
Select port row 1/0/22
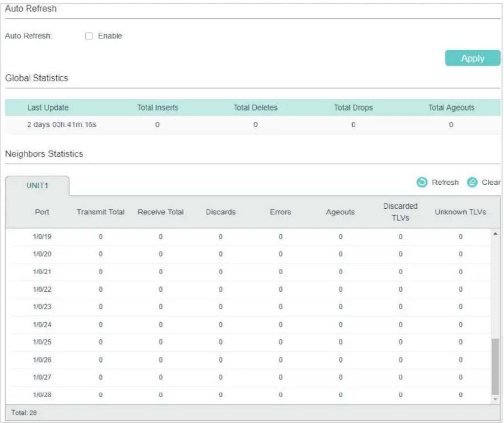pyautogui.click(x=251, y=290)
